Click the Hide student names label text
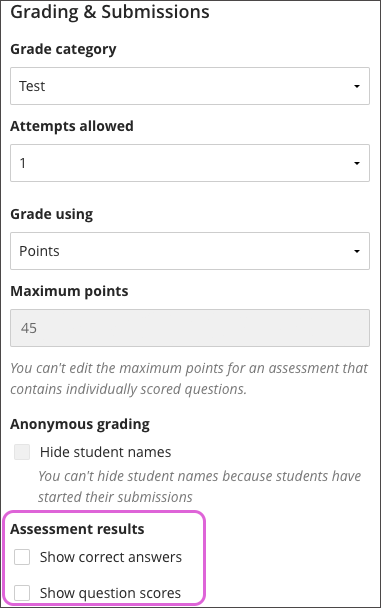Screen dimensions: 381x608 [105, 452]
